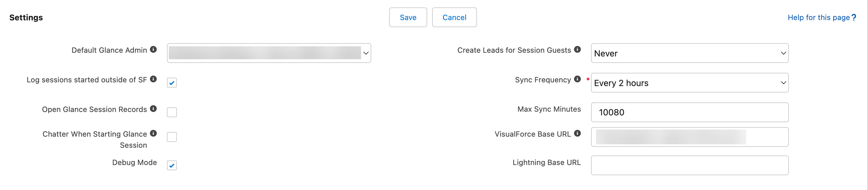Screen dimensions: 868x190
Task: Click info icon beside VisualForce Base URL
Action: (x=577, y=133)
